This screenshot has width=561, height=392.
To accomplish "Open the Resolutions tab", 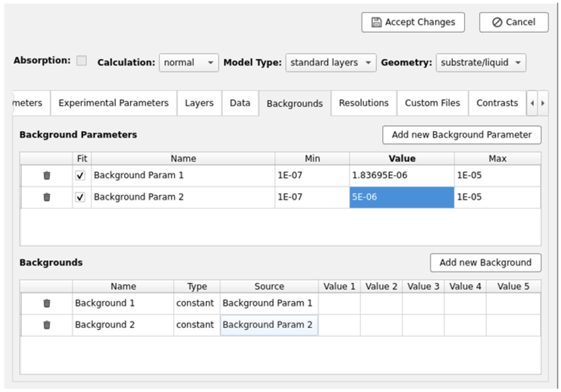I will tap(363, 103).
